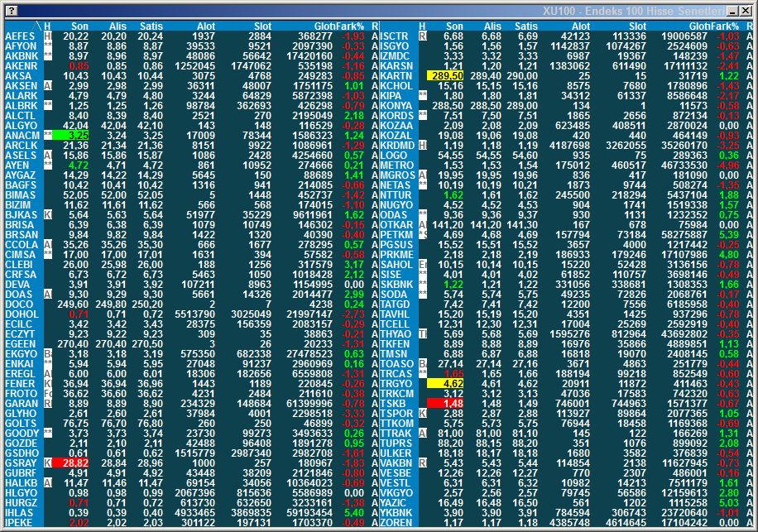Select the SAHOL ticker
758x532 pixels.
click(x=396, y=265)
